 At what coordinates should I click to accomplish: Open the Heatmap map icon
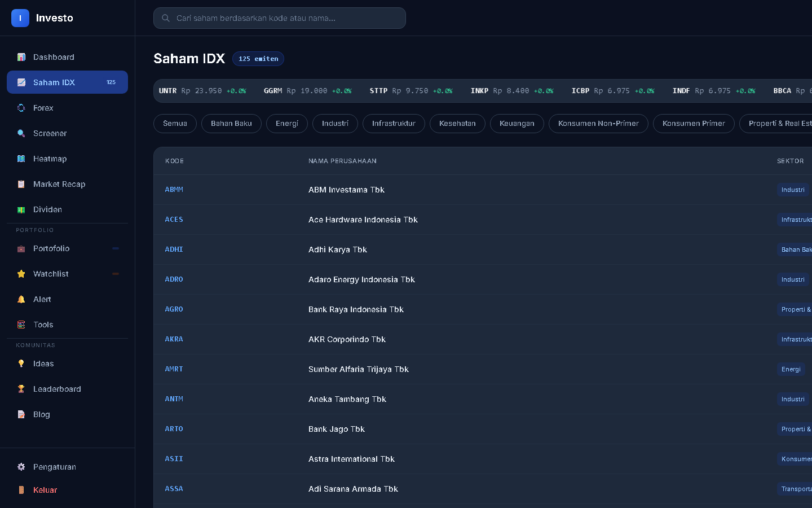(21, 159)
